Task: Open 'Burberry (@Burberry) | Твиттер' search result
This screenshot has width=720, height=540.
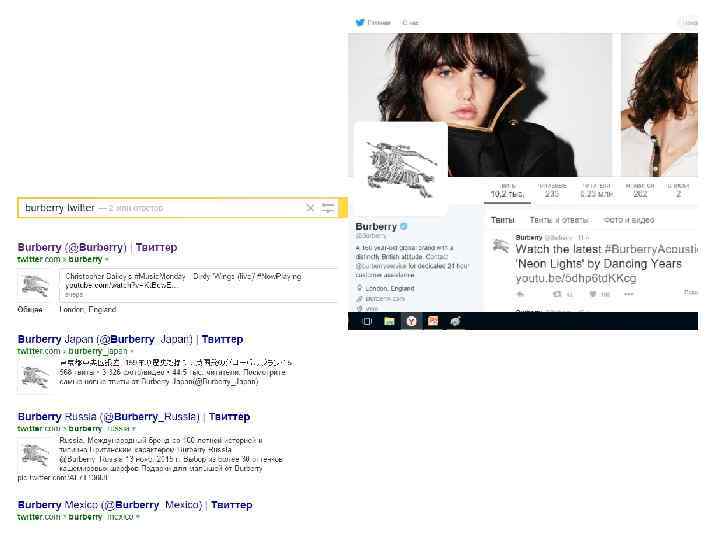Action: coord(97,248)
